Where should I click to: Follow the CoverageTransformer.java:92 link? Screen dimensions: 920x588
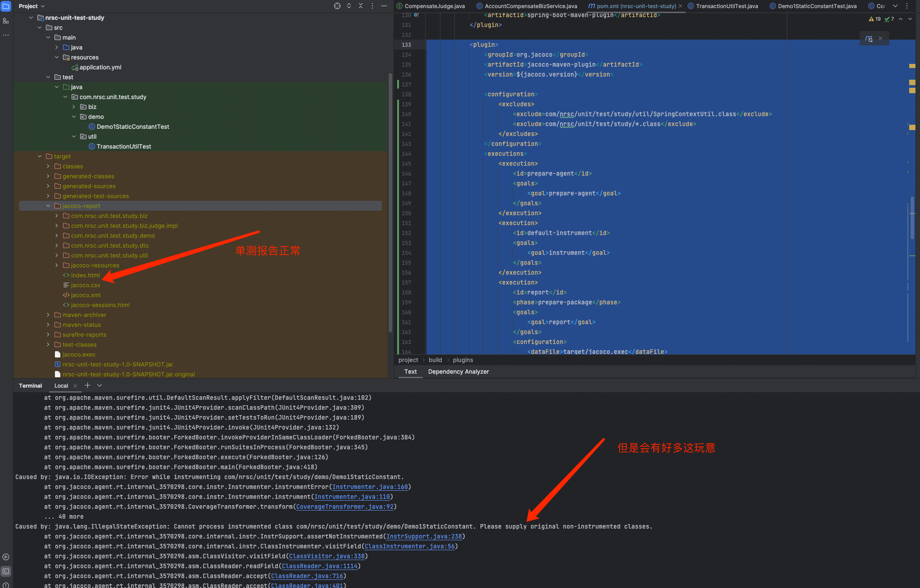tap(344, 507)
